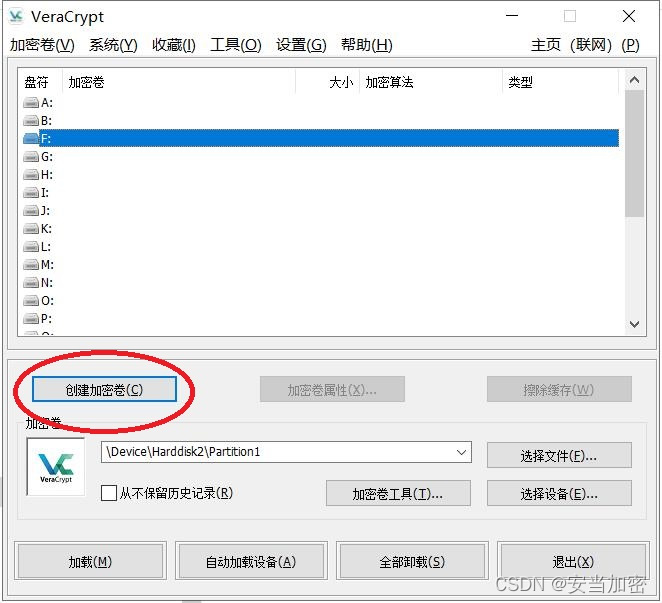Click 自动加载设备(A) button

[x=251, y=561]
